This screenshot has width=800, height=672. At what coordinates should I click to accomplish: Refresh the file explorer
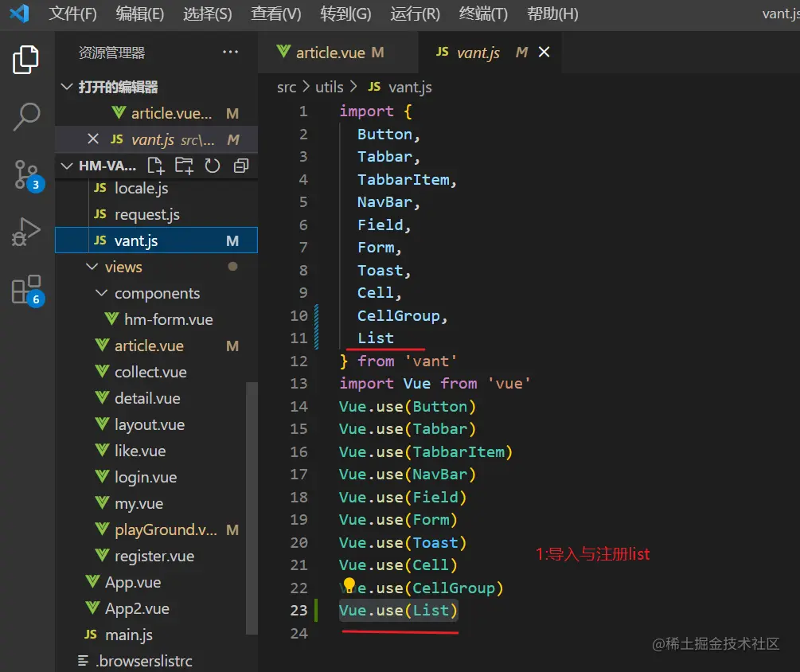click(x=213, y=166)
